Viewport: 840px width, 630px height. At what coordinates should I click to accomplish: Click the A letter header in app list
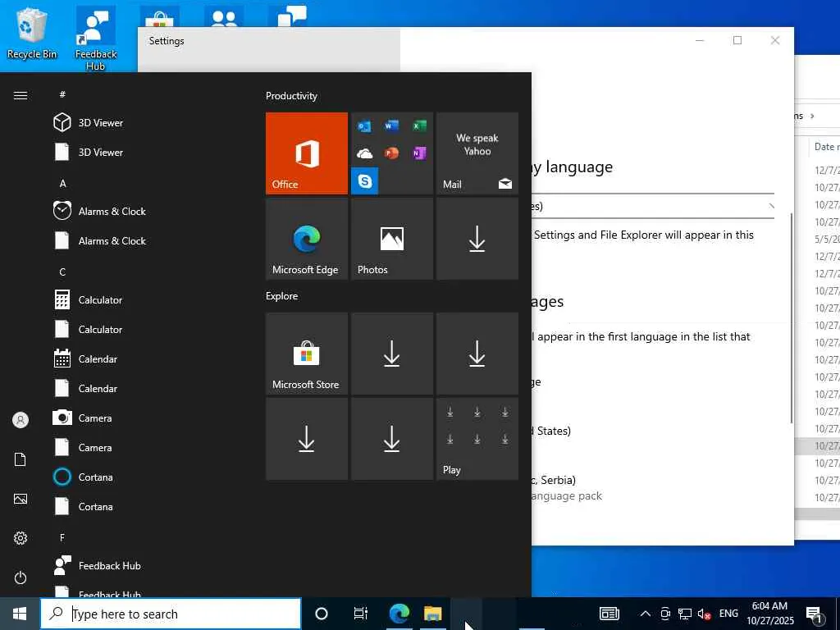pos(62,183)
